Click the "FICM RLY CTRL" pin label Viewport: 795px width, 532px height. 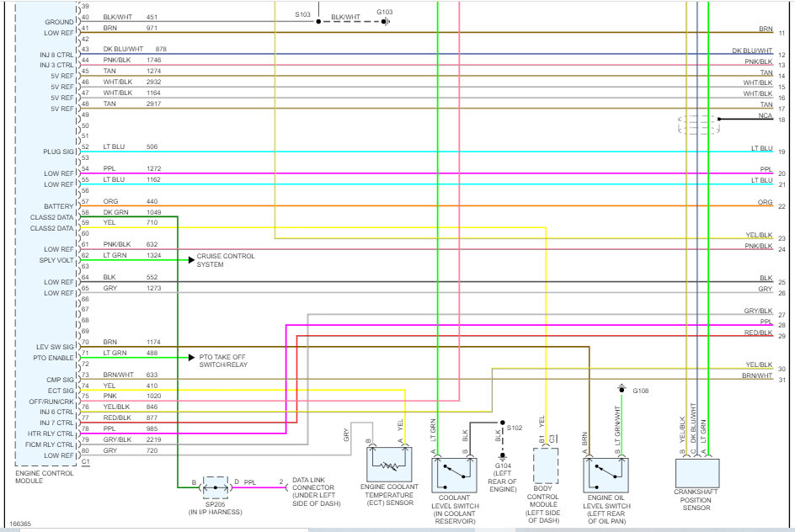50,444
